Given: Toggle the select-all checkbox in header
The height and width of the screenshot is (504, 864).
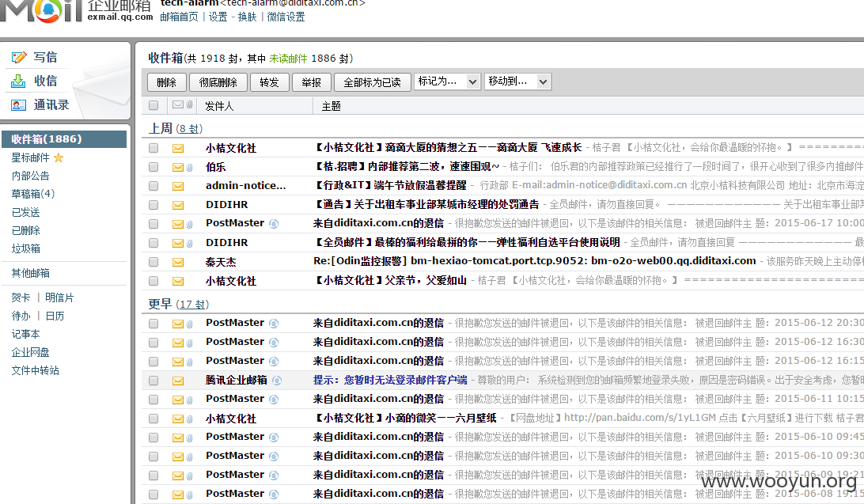Looking at the screenshot, I should coord(153,105).
